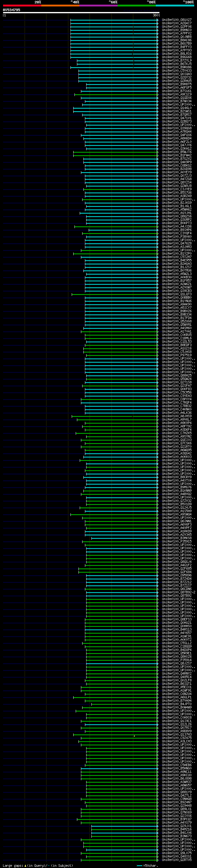Click the UniRef100_A8JHS9 hit label
197x868 pixels.
176,416
